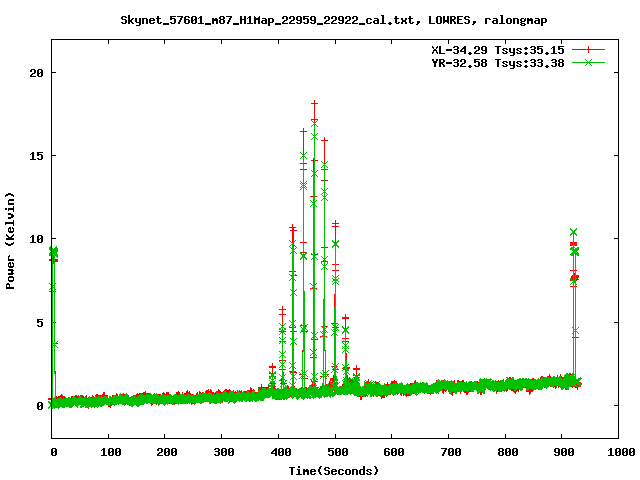The width and height of the screenshot is (640, 480).
Task: Click the Time(Seconds) x-axis label
Action: (333, 471)
